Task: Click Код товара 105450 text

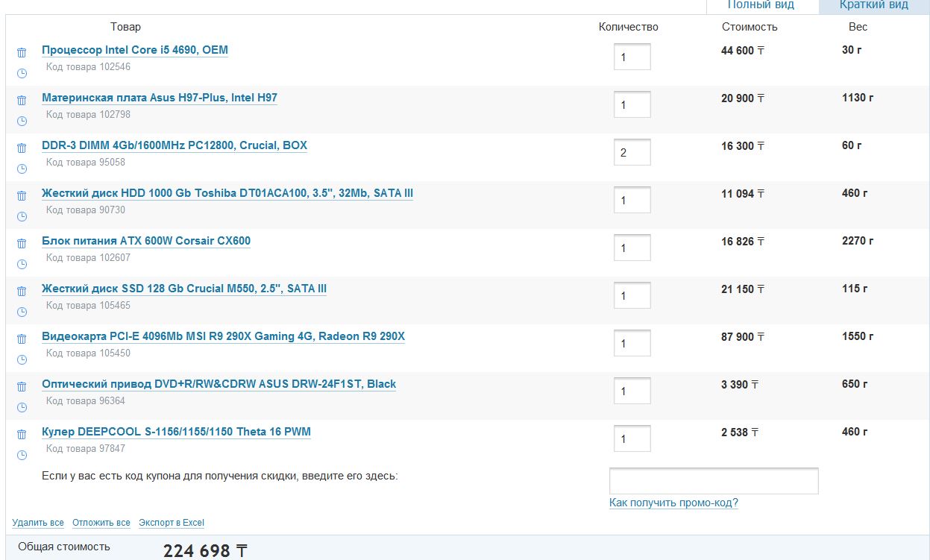Action: 88,353
